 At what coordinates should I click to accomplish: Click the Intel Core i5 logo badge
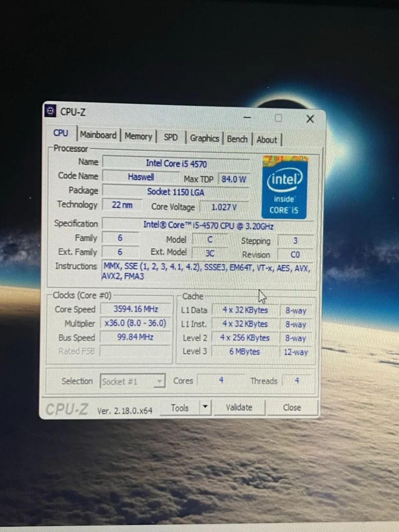[285, 187]
